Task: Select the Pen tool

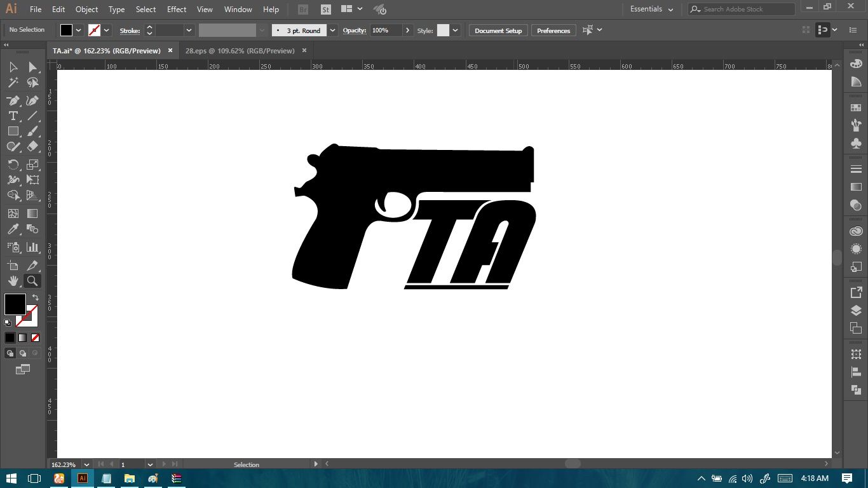Action: [x=13, y=100]
